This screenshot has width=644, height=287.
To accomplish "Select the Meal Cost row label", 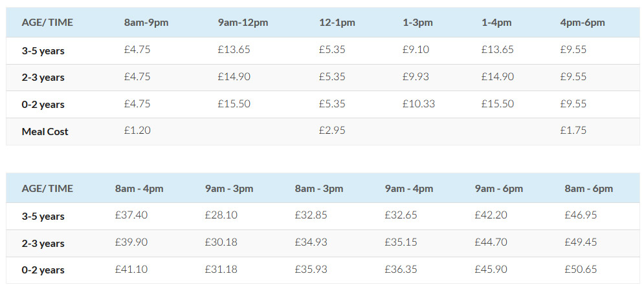I will click(x=45, y=131).
